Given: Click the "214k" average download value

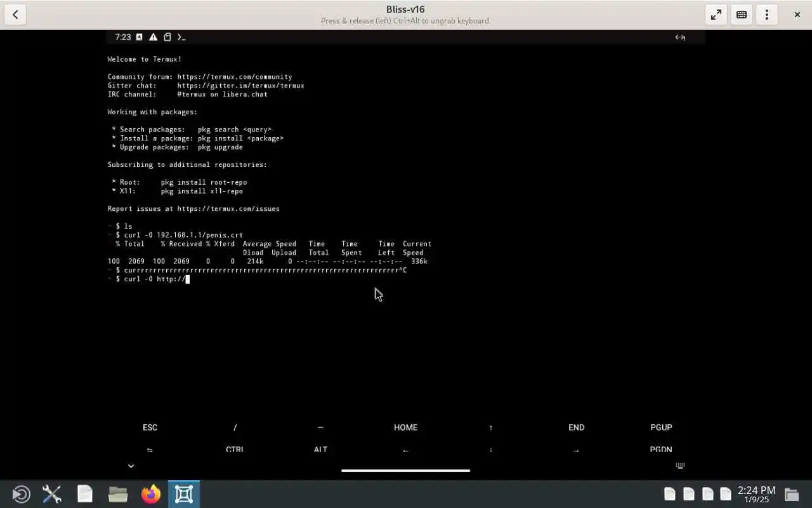Looking at the screenshot, I should [256, 262].
